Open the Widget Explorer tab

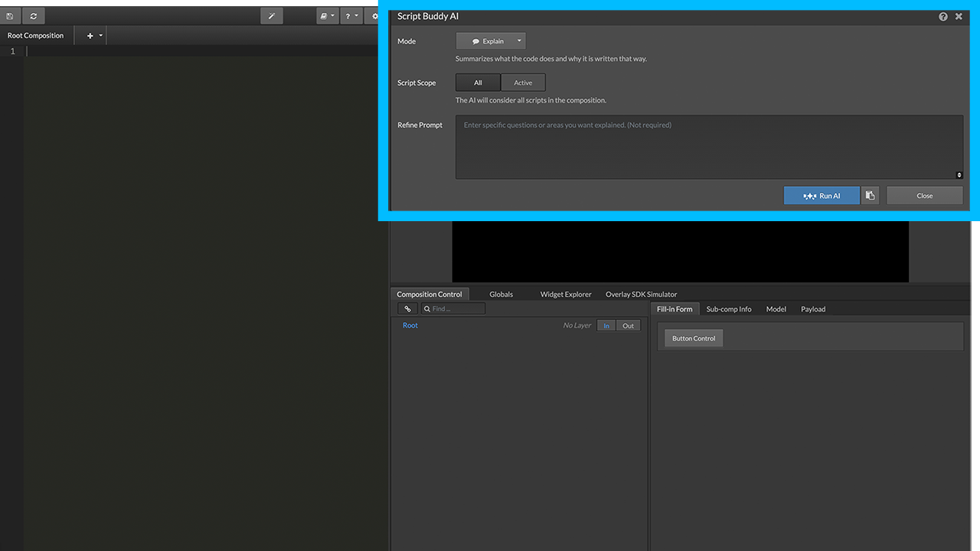point(566,294)
